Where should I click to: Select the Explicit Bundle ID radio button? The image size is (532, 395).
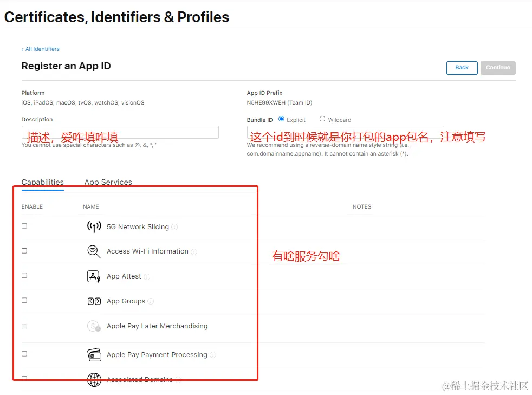click(x=281, y=119)
